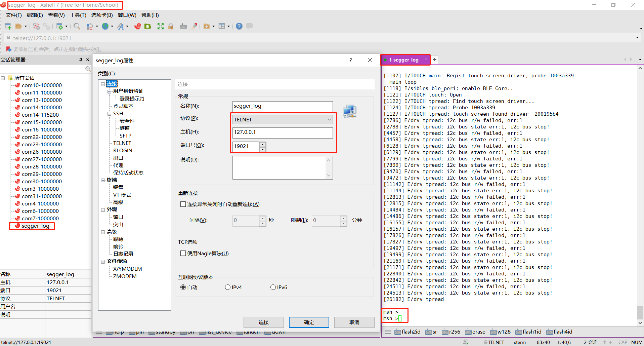Enable the Nagle algorithm checkbox
Screen dimensions: 644x346
(183, 253)
